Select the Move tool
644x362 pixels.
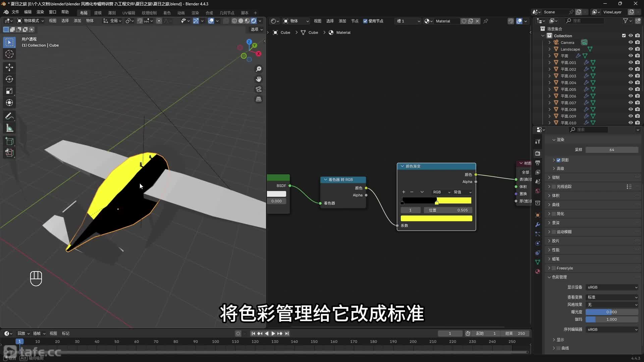tap(9, 67)
